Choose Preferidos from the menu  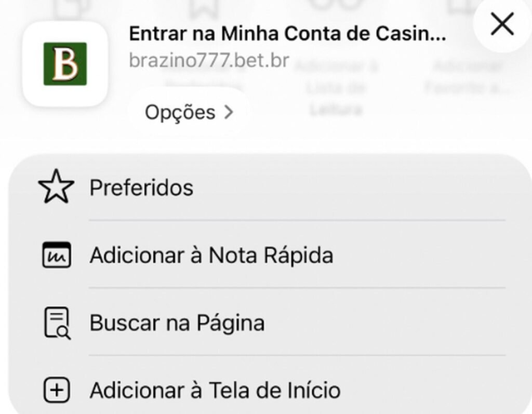pos(141,187)
